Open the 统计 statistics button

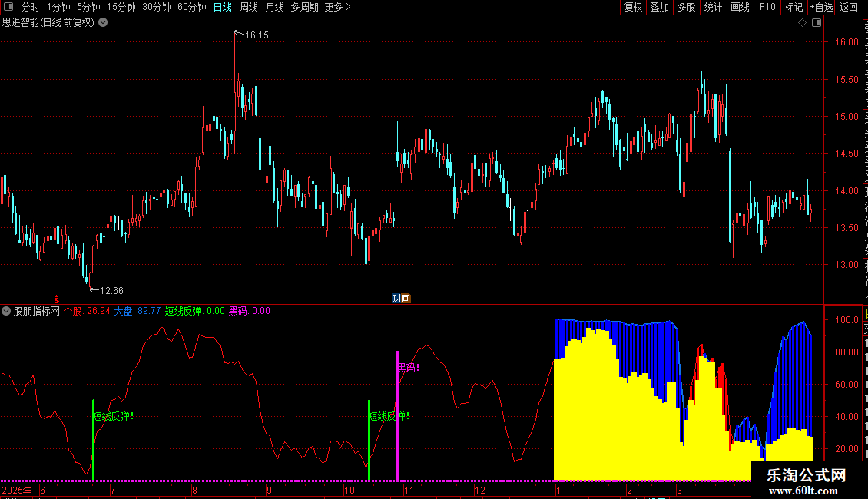[713, 7]
